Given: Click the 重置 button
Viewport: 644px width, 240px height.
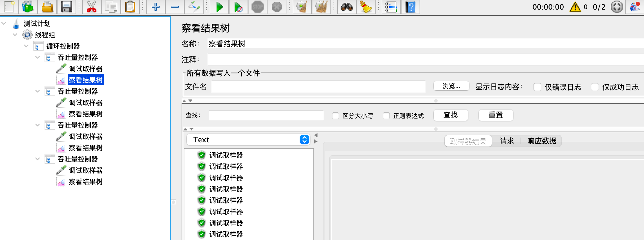Looking at the screenshot, I should (x=496, y=115).
